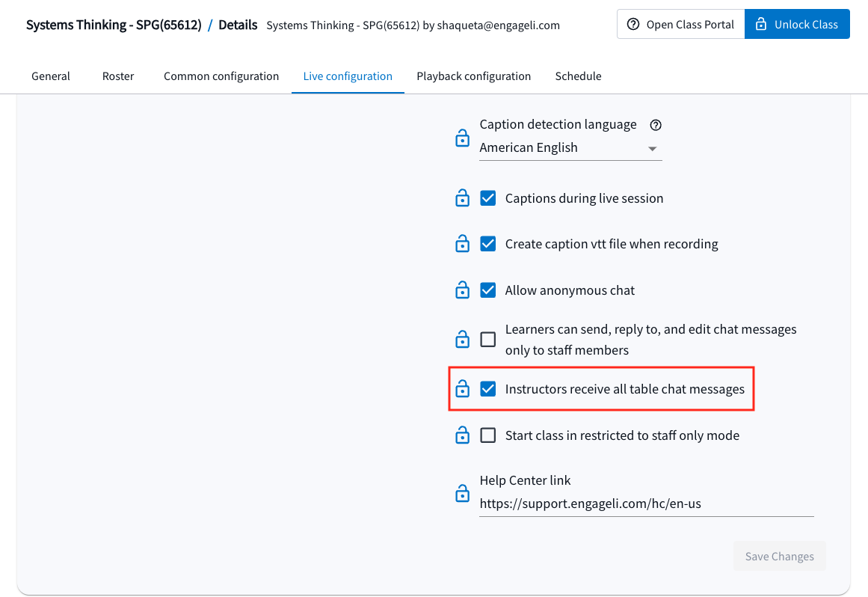Edit the Help Center link field
Screen dimensions: 868x597
point(646,503)
